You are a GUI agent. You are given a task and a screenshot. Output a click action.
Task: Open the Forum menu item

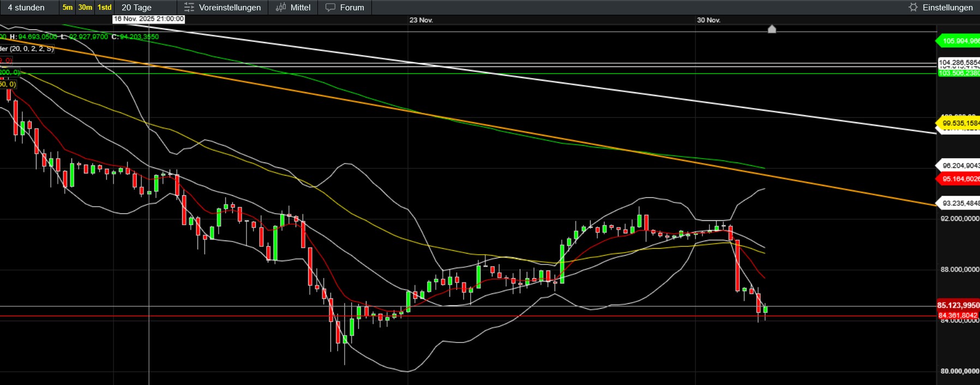[x=352, y=8]
